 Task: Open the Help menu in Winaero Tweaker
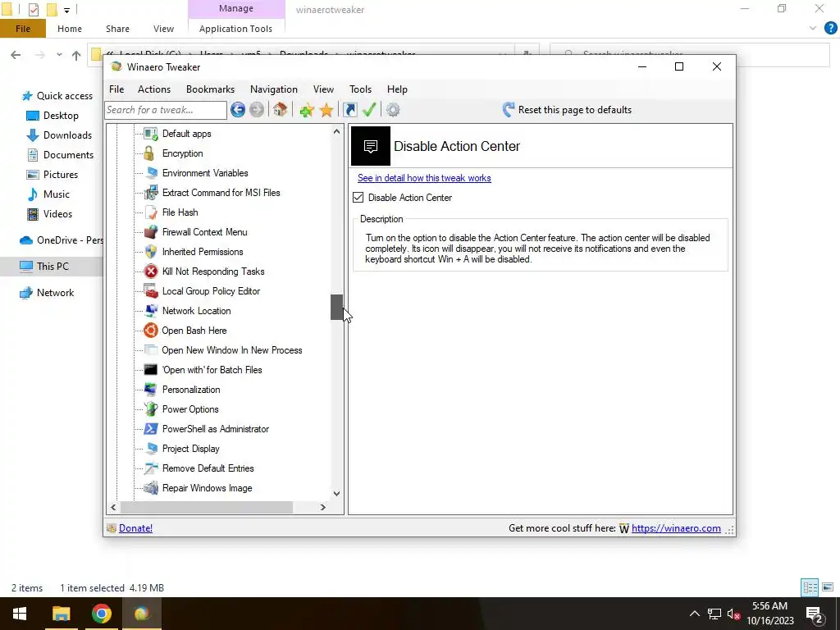[x=398, y=89]
